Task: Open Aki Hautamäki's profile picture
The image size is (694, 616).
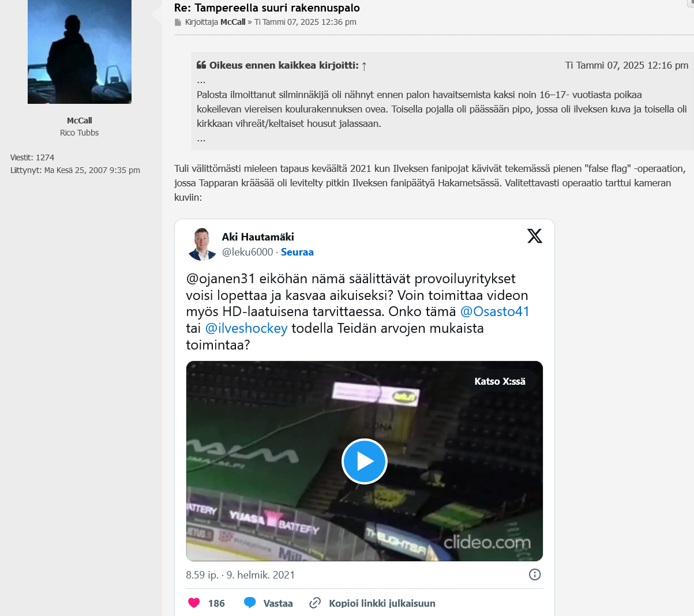Action: click(x=202, y=244)
